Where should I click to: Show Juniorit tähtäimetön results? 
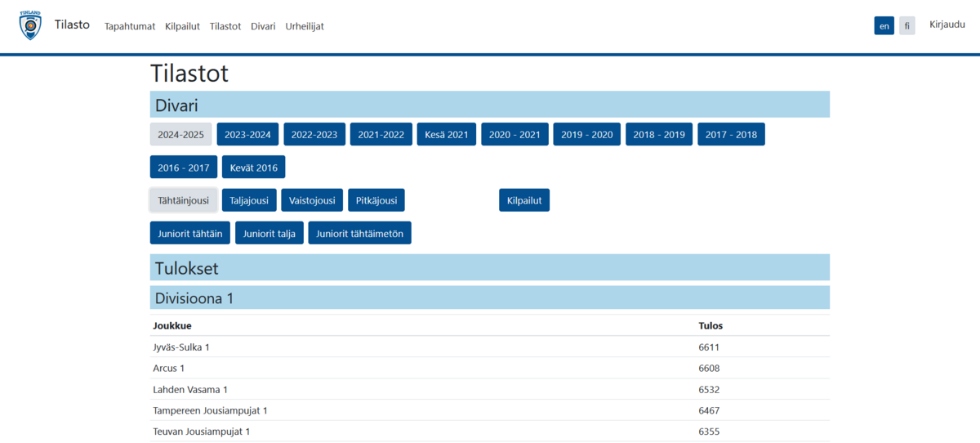pyautogui.click(x=360, y=233)
